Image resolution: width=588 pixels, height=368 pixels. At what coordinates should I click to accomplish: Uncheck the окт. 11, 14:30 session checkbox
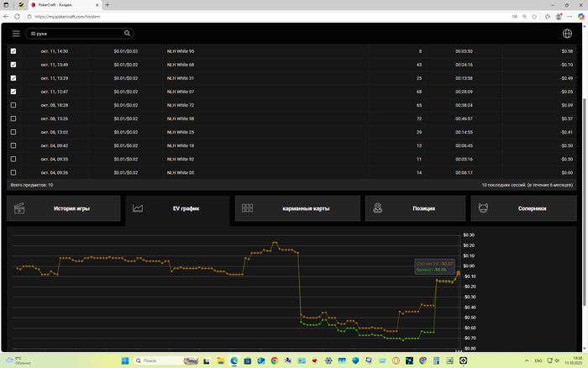point(13,51)
